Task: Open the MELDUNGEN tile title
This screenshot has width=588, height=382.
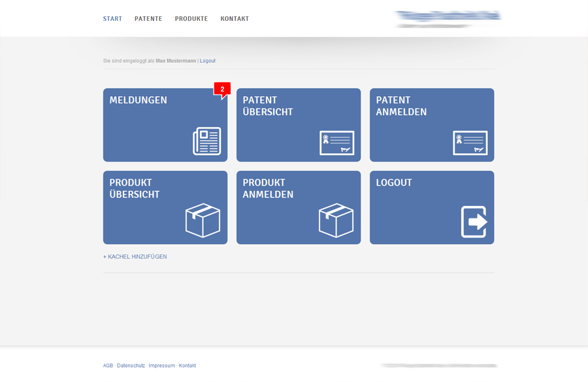Action: coord(139,100)
